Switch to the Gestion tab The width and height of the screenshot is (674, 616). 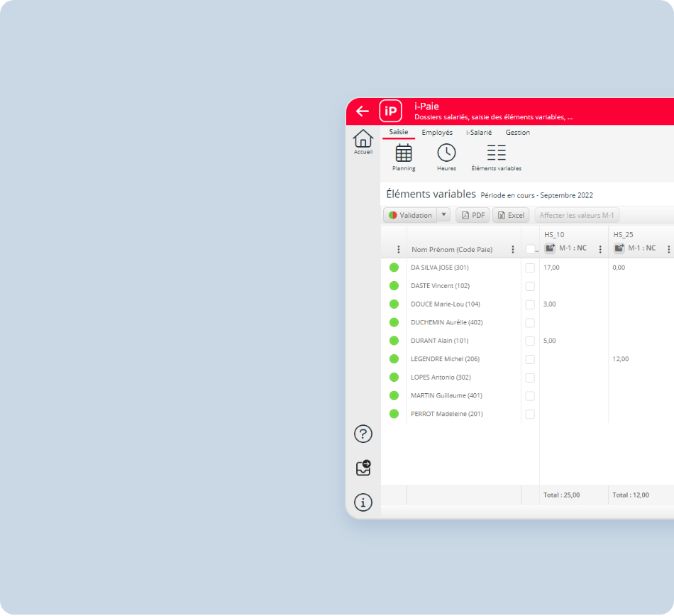pyautogui.click(x=517, y=133)
